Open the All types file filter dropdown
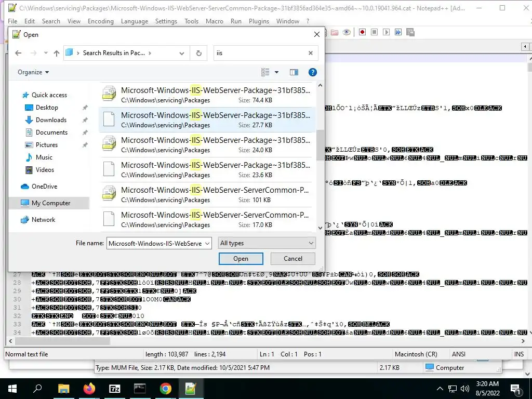Screen dimensions: 532x399 pos(267,243)
